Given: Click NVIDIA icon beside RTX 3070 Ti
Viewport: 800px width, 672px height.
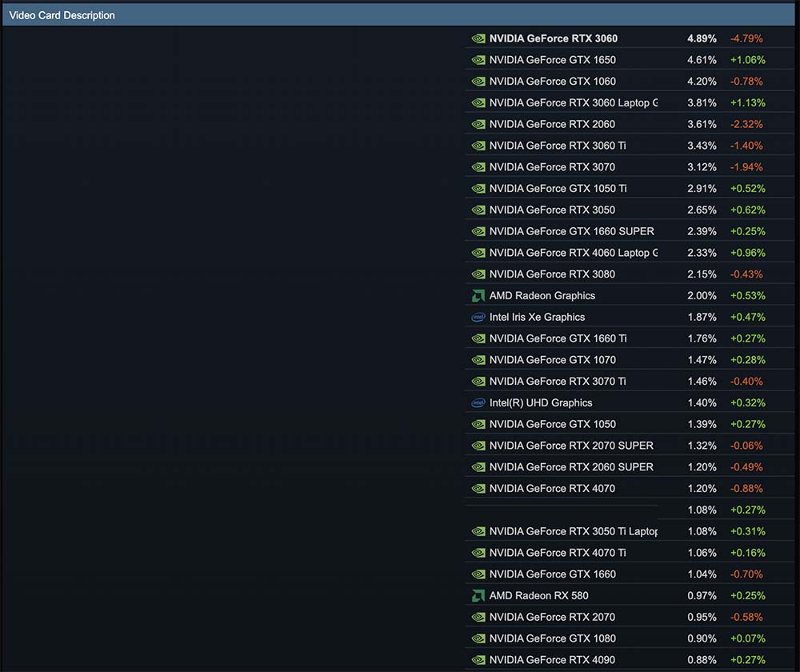Looking at the screenshot, I should click(478, 382).
